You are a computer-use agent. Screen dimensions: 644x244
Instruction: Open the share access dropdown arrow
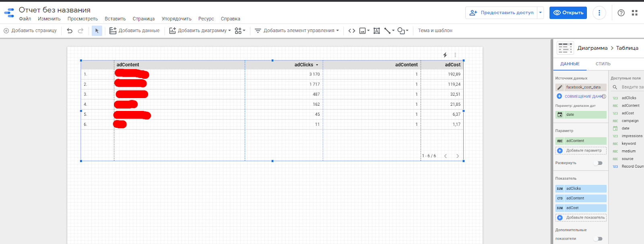tap(541, 13)
